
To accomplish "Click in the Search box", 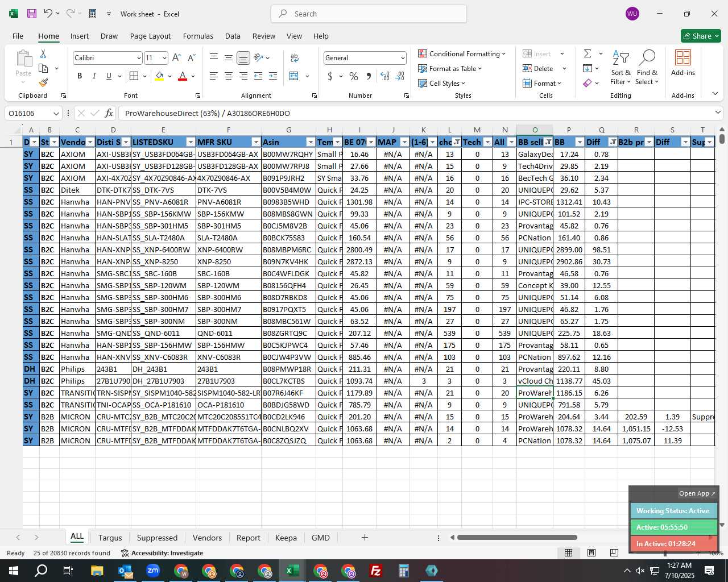I will (369, 14).
